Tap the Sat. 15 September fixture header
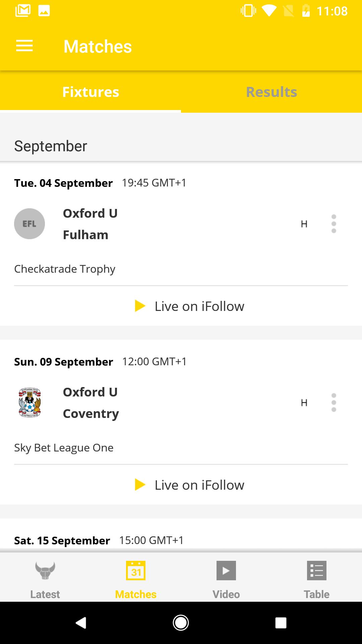The height and width of the screenshot is (644, 362). click(x=99, y=540)
